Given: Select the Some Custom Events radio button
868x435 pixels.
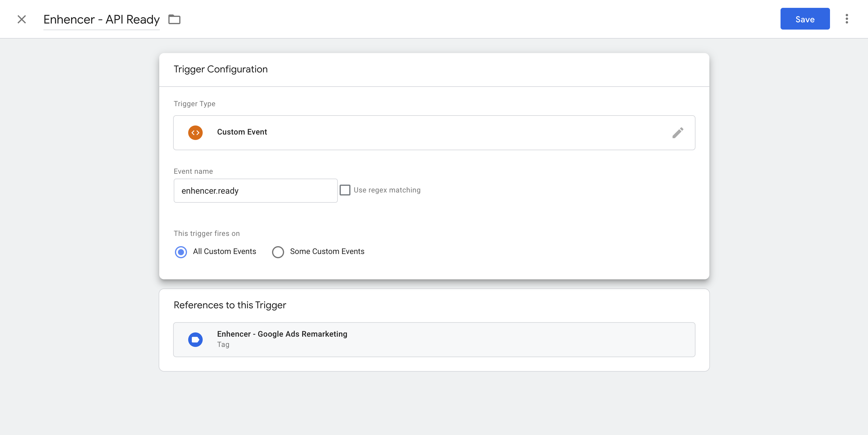Looking at the screenshot, I should [x=278, y=251].
